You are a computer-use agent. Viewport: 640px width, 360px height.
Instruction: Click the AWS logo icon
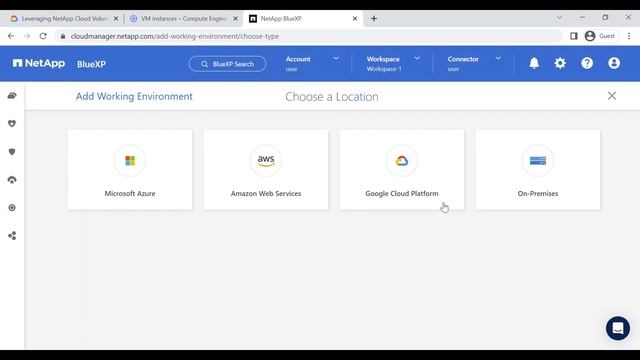pos(266,161)
